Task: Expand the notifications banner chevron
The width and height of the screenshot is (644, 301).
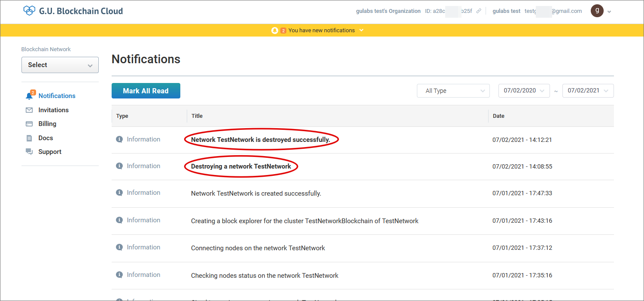Action: click(361, 30)
